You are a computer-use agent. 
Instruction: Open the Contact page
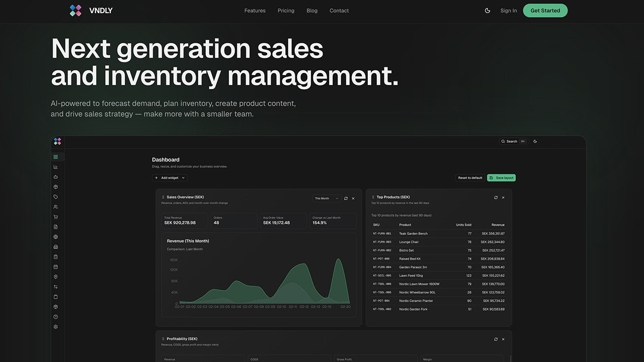click(339, 11)
